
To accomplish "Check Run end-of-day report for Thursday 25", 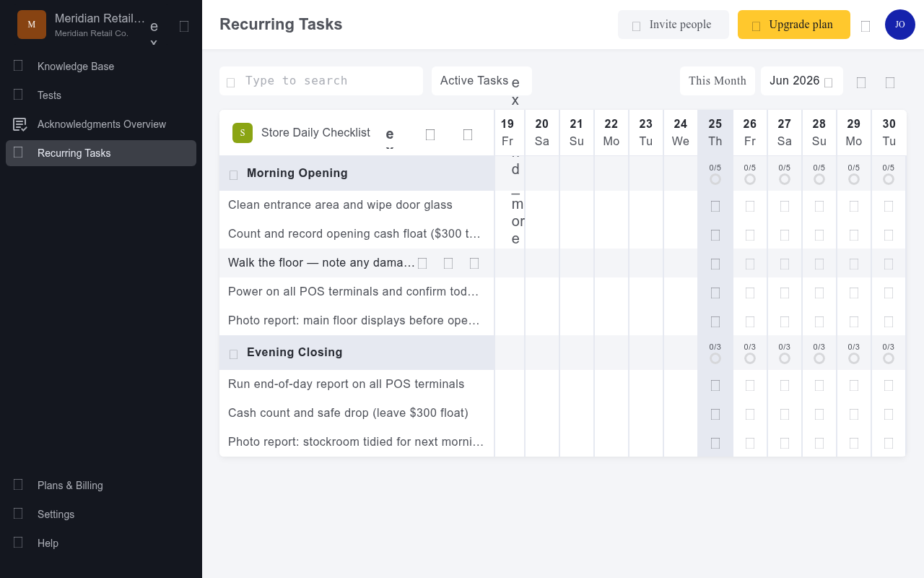I will coord(715,385).
